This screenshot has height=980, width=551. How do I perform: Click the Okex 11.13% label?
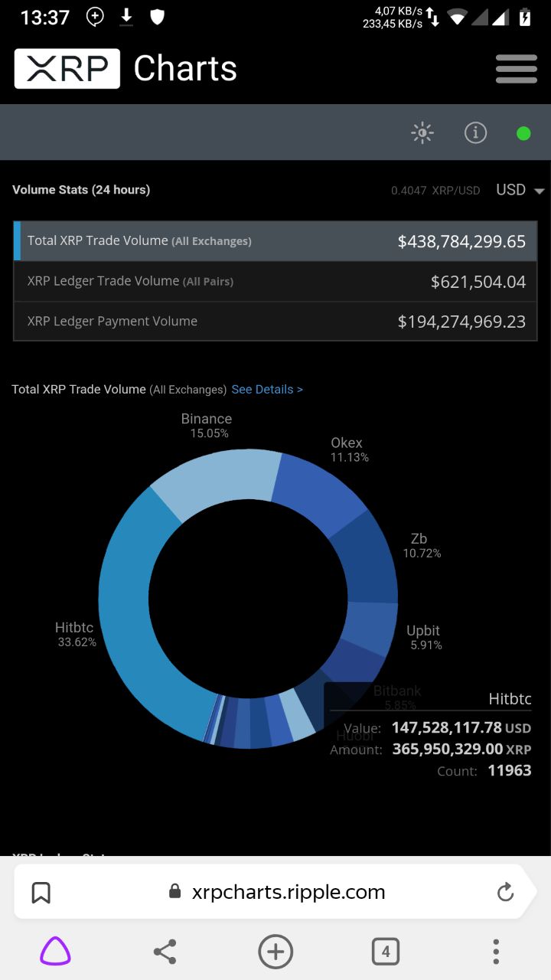[x=349, y=449]
